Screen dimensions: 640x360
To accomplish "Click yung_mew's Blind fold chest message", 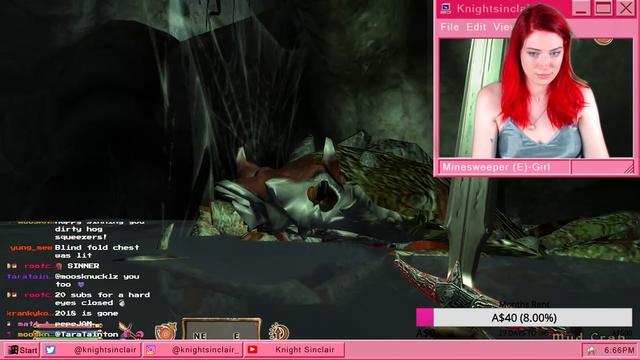I will (x=97, y=251).
